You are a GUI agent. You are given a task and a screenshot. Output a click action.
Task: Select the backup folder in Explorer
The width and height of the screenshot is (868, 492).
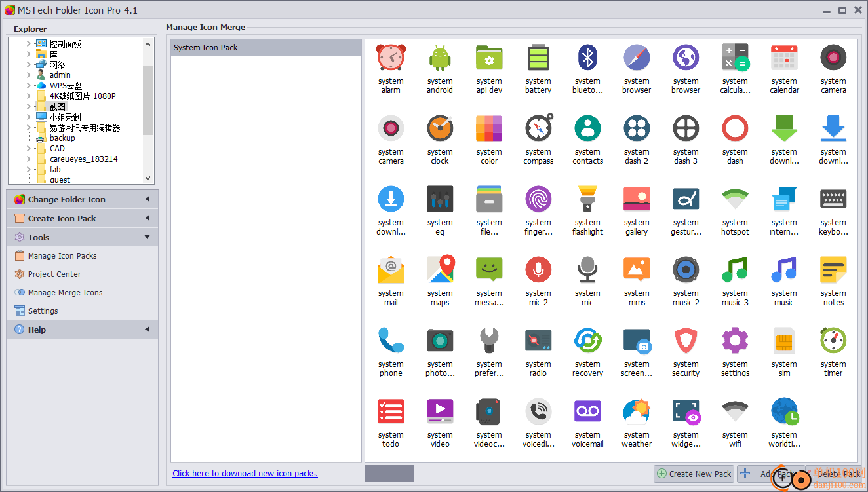[62, 138]
